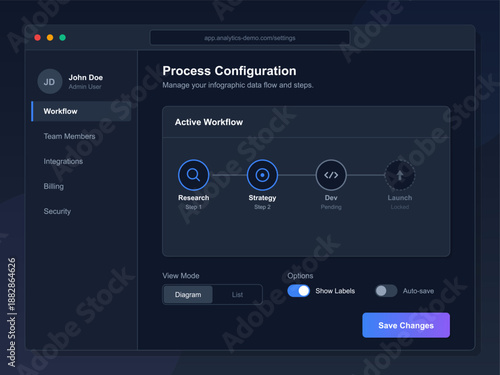Click the Process Configuration heading
500x375 pixels.
pyautogui.click(x=229, y=71)
